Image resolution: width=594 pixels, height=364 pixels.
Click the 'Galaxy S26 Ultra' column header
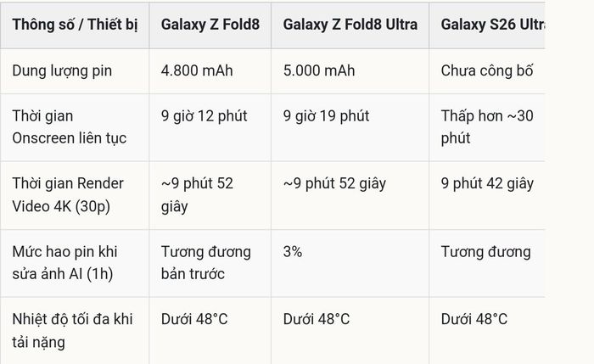(x=487, y=25)
